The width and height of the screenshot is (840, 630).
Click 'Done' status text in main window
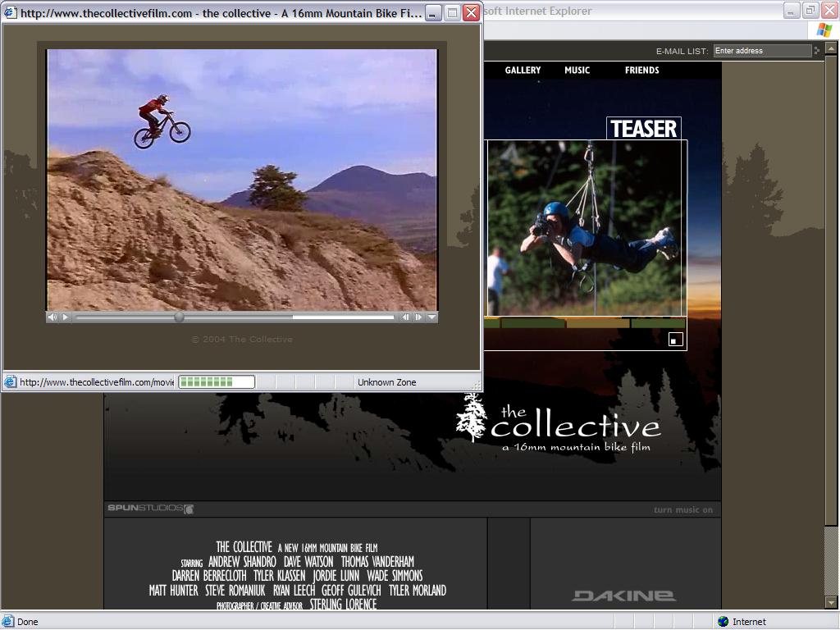point(27,622)
